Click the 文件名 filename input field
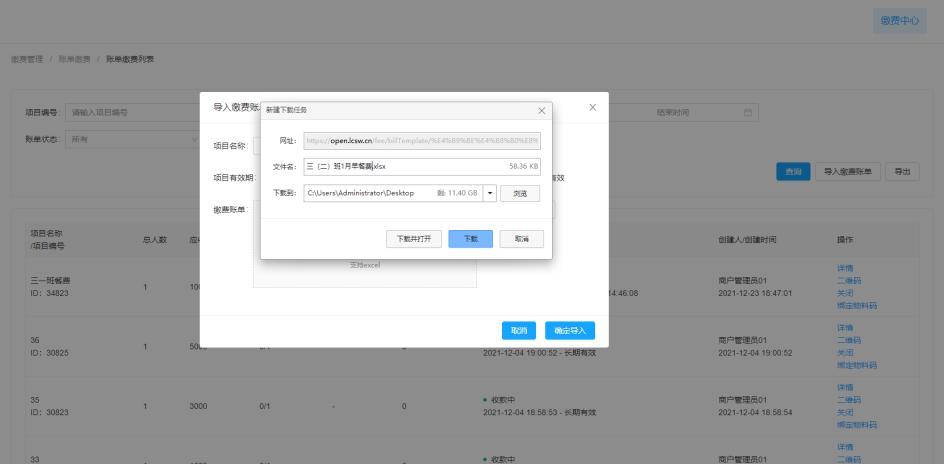 coord(422,167)
